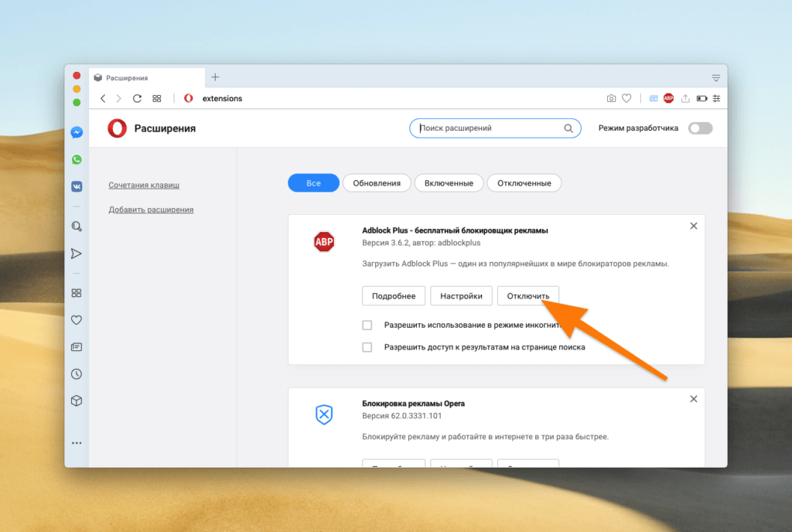The width and height of the screenshot is (792, 532).
Task: Reload the extensions page
Action: pyautogui.click(x=137, y=98)
